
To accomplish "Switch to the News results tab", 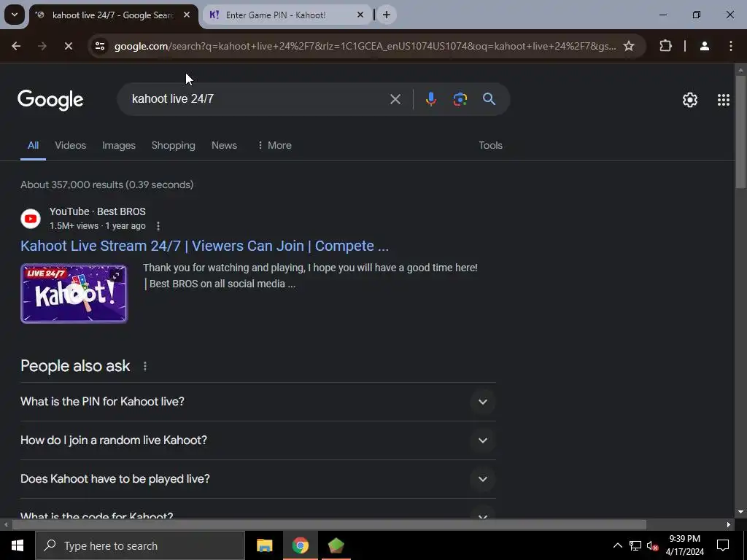I will (224, 145).
